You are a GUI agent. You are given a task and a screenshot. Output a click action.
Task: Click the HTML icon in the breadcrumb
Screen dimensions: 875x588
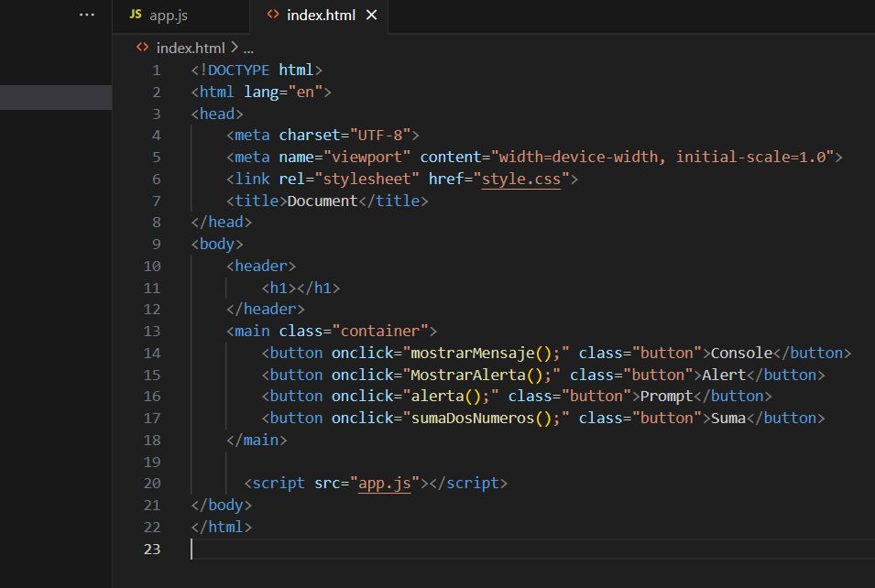(143, 48)
